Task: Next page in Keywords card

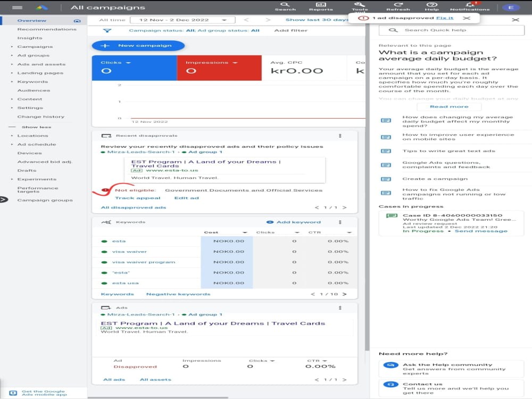Action: pos(344,294)
